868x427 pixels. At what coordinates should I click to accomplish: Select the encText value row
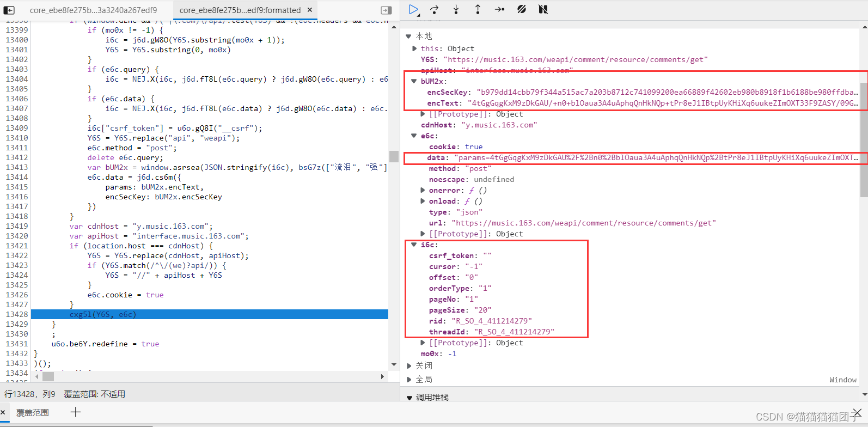click(x=643, y=103)
